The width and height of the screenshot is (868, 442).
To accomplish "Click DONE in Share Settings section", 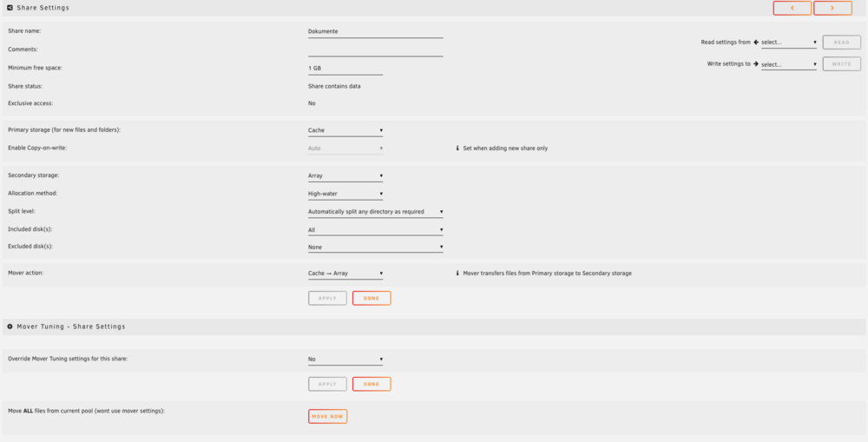I will pyautogui.click(x=372, y=299).
